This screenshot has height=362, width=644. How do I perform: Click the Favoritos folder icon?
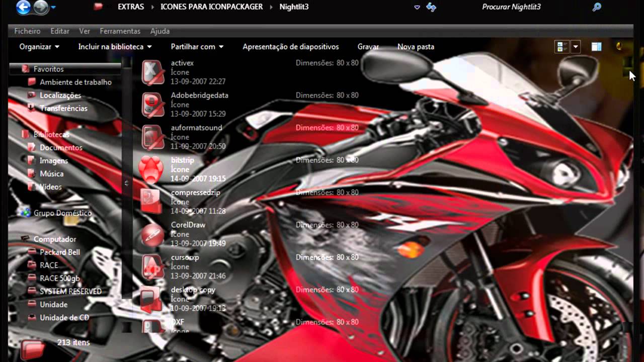pyautogui.click(x=25, y=69)
